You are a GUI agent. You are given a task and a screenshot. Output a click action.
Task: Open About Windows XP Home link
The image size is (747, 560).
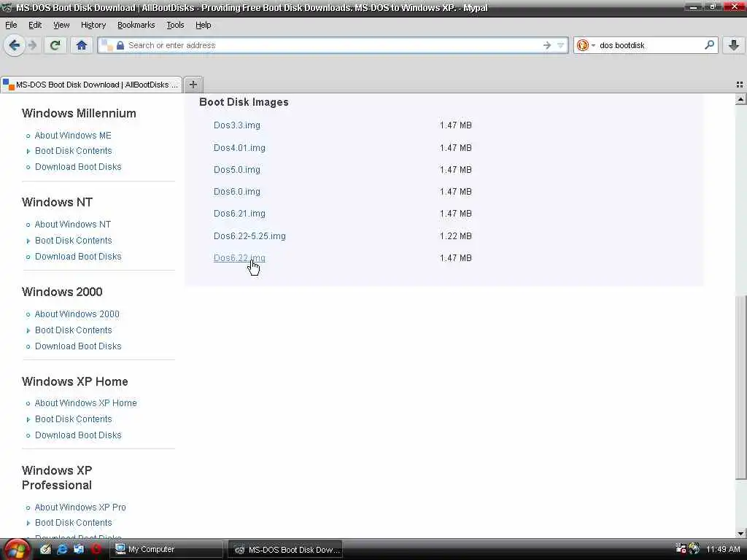[x=86, y=402]
